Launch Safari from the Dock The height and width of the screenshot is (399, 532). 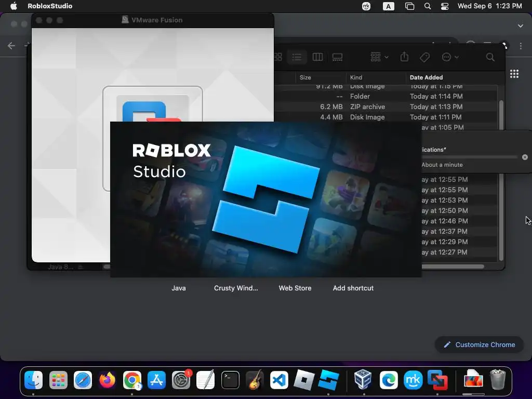click(83, 380)
